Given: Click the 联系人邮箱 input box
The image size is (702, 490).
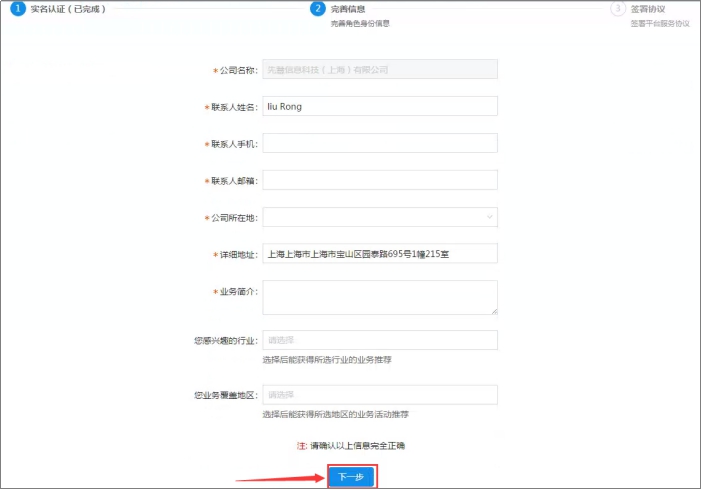Looking at the screenshot, I should click(x=379, y=181).
